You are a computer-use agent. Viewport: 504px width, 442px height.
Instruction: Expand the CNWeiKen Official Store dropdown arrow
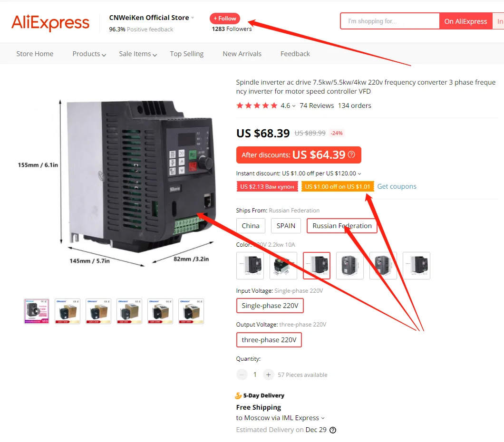tap(193, 18)
